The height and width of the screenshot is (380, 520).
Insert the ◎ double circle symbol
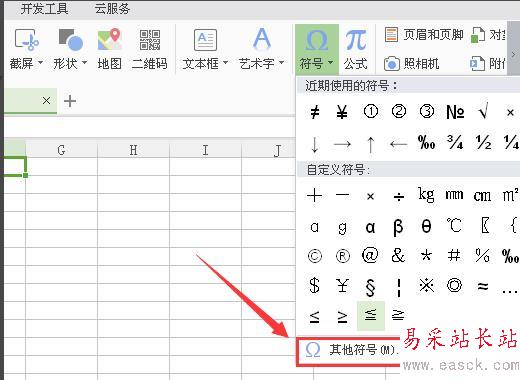[454, 286]
